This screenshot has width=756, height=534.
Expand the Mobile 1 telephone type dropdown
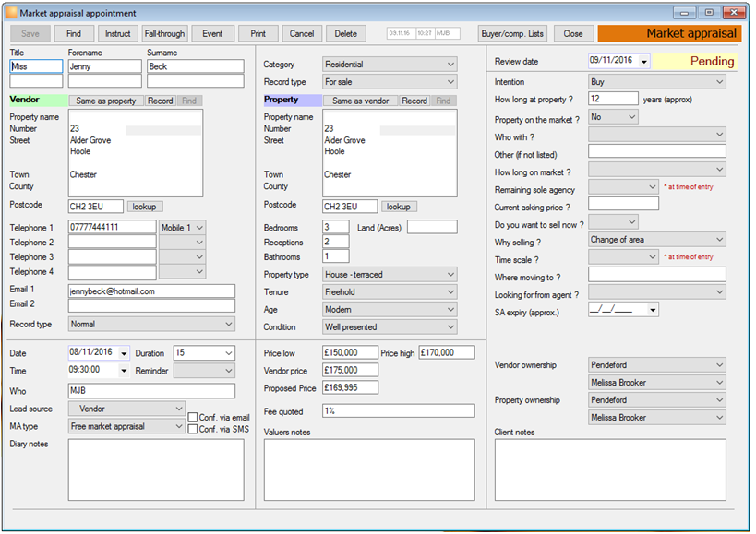[183, 227]
